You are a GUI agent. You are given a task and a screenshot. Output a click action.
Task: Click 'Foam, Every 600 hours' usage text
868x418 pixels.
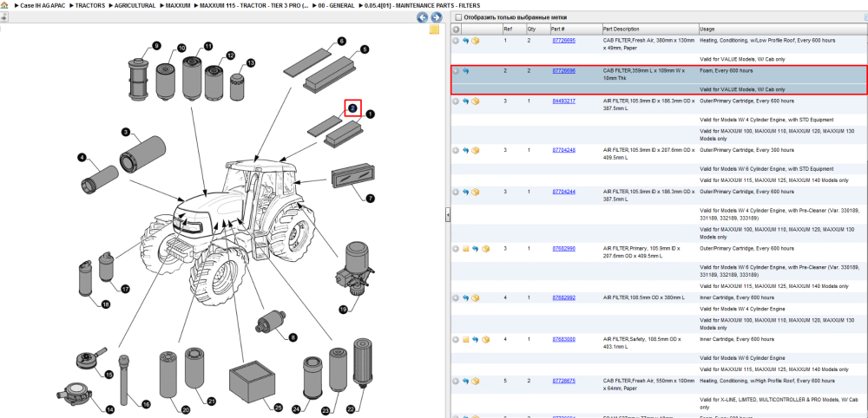[x=726, y=71]
